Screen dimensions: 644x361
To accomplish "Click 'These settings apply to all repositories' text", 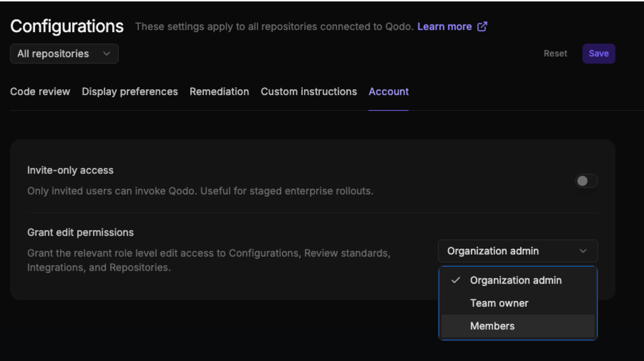I will tap(274, 26).
